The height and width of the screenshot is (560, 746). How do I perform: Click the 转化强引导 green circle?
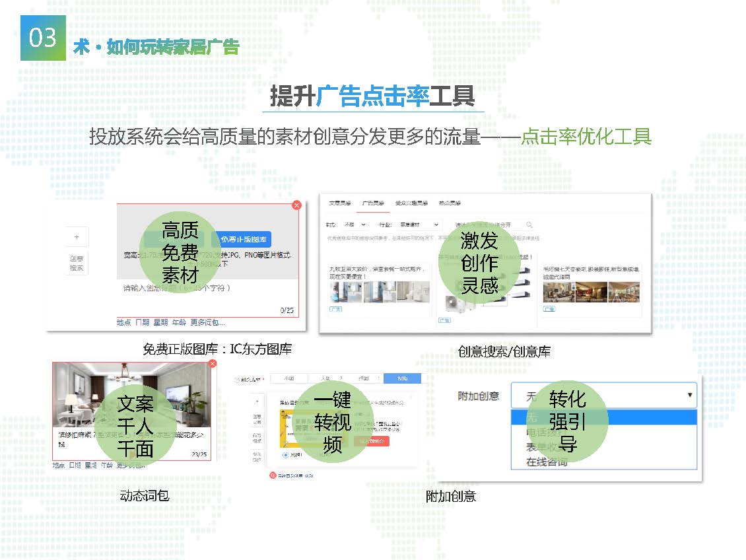[x=567, y=421]
